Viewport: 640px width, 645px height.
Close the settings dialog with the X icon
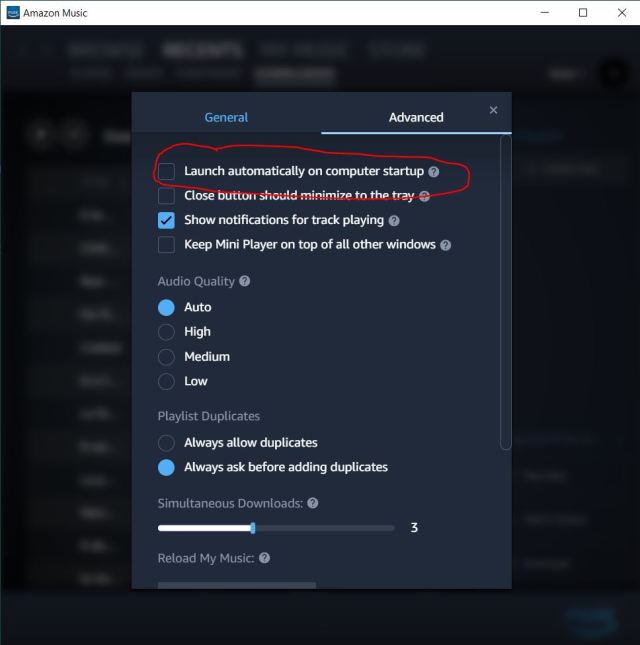click(x=494, y=110)
